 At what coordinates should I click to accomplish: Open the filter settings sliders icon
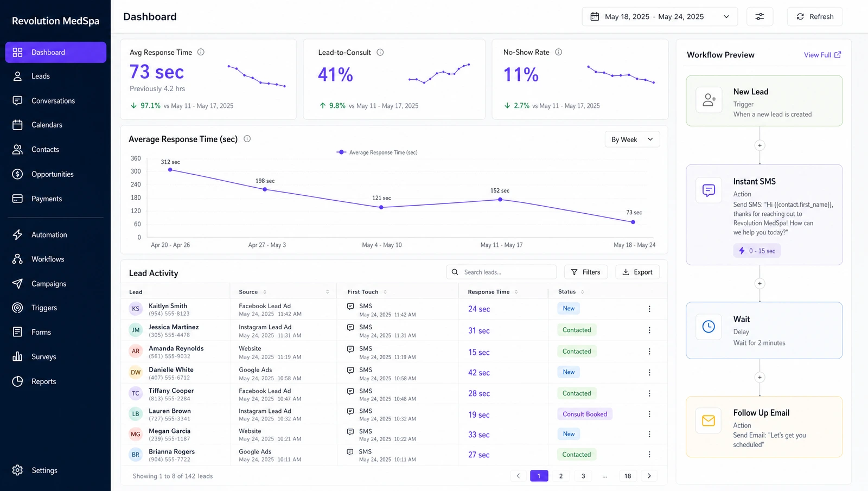[759, 17]
